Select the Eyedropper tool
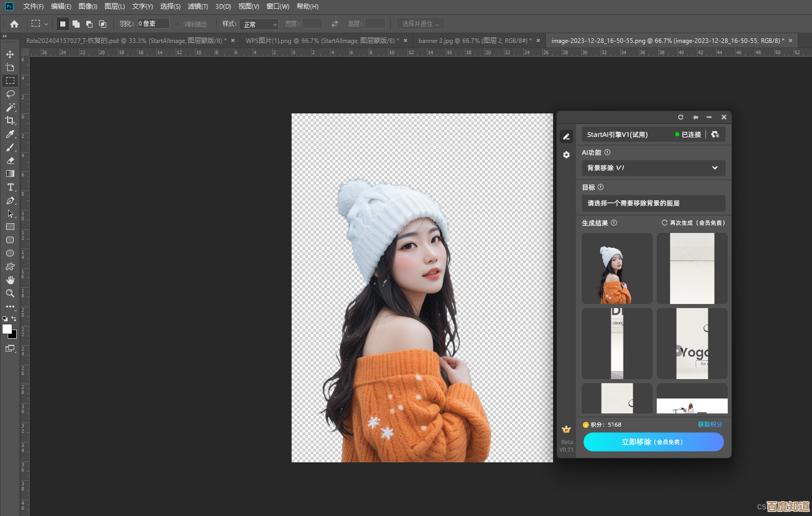Image resolution: width=812 pixels, height=516 pixels. pos(10,134)
